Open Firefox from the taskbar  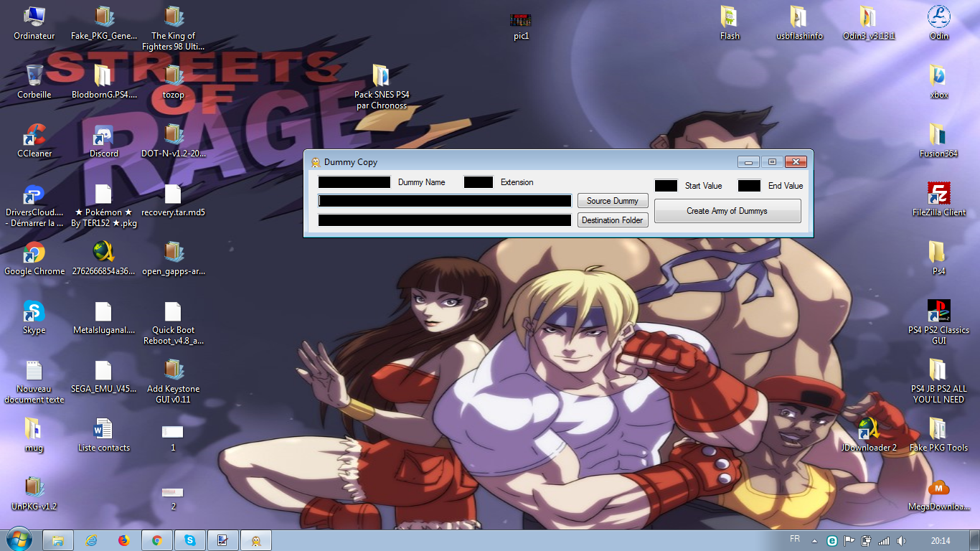pos(124,540)
